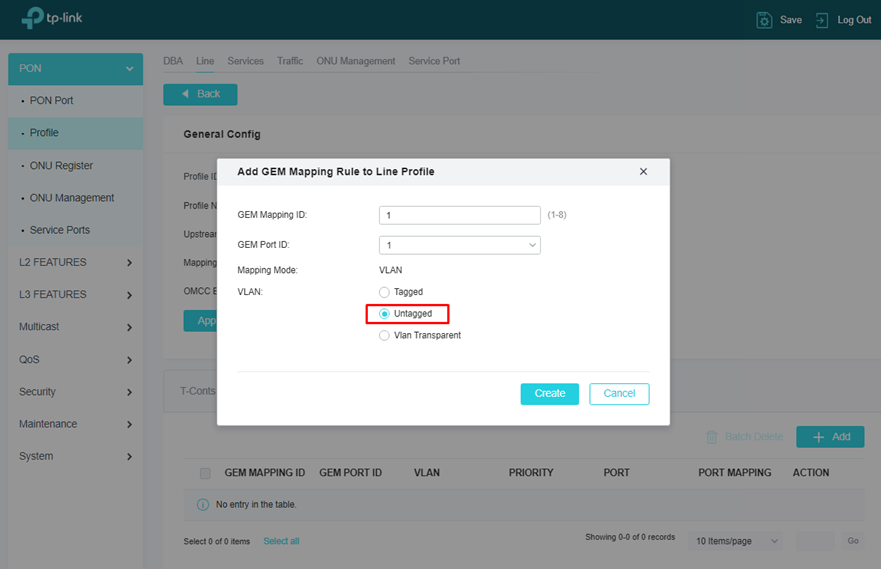Select the Tagged radio button
This screenshot has height=569, width=881.
385,292
